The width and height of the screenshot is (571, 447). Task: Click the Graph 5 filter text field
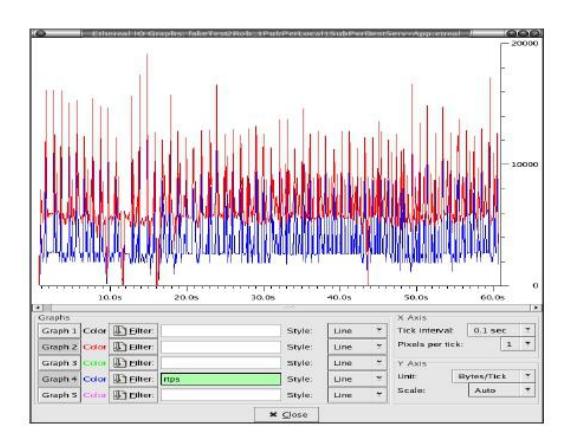click(x=221, y=395)
